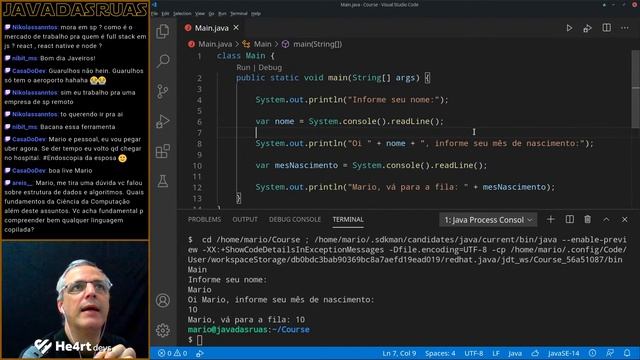Open the Help menu
This screenshot has width=640, height=360.
pyautogui.click(x=256, y=13)
